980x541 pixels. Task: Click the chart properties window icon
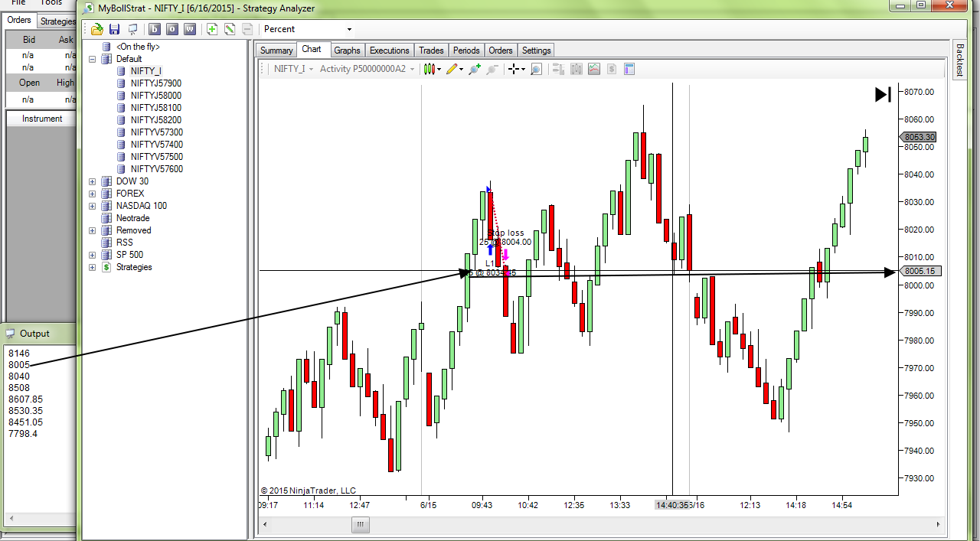pos(629,69)
